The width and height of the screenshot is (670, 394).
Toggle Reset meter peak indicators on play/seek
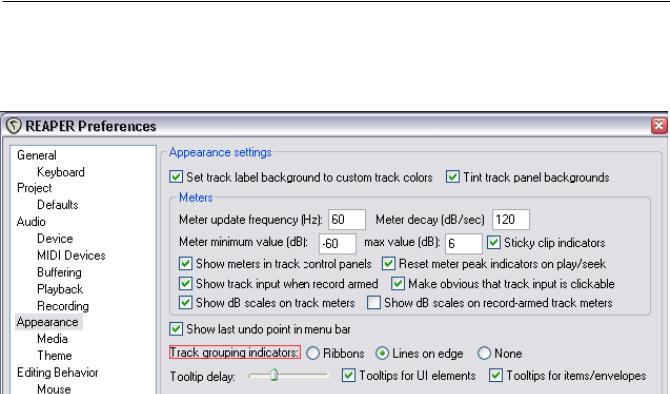pos(388,264)
